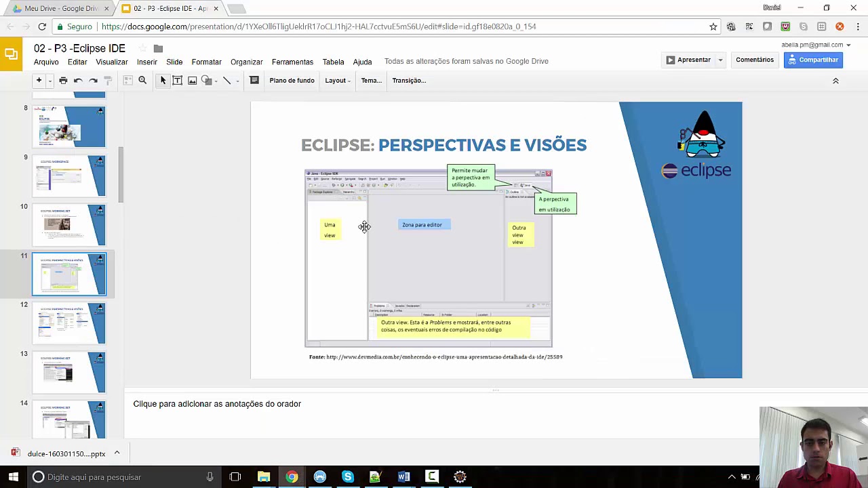This screenshot has width=868, height=488.
Task: Open Windows Start menu
Action: 13,477
